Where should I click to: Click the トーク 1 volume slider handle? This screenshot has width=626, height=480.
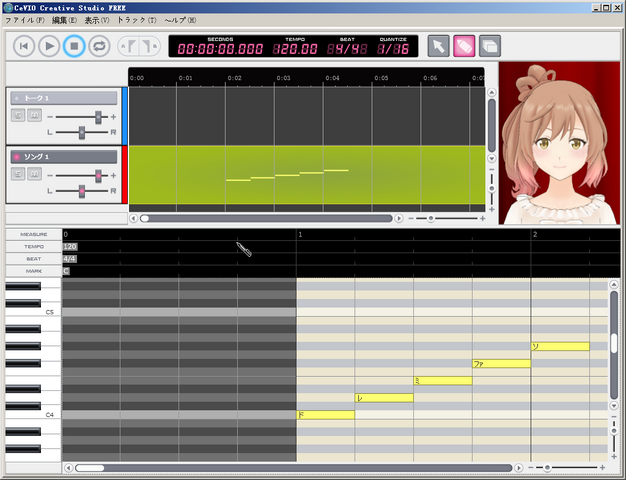click(x=98, y=117)
